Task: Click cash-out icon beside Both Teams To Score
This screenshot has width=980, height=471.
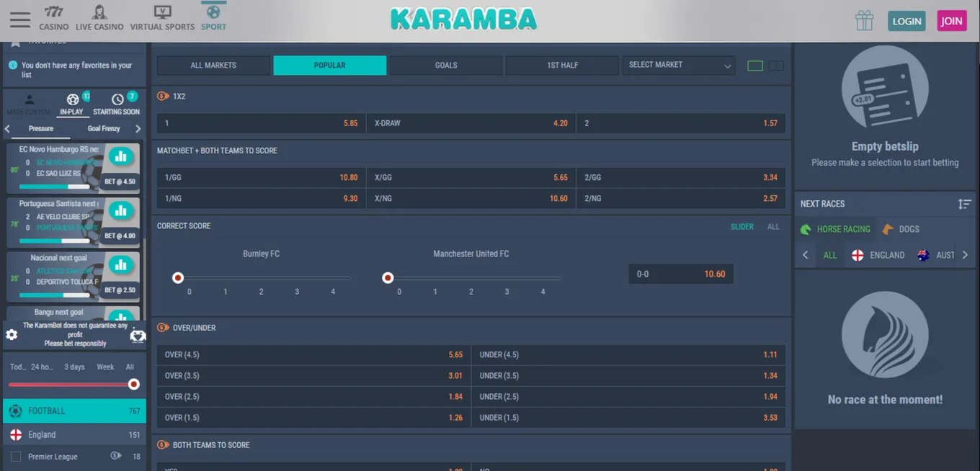Action: pos(163,445)
